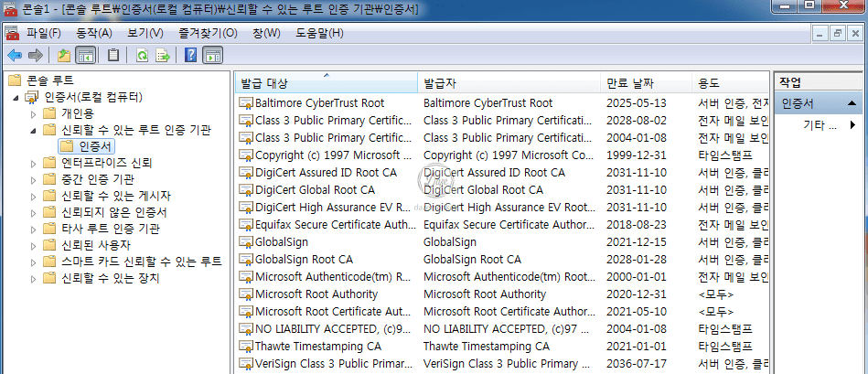Click VeriSign Class 3 Public Primary icon
Image resolution: width=868 pixels, height=374 pixels.
246,364
